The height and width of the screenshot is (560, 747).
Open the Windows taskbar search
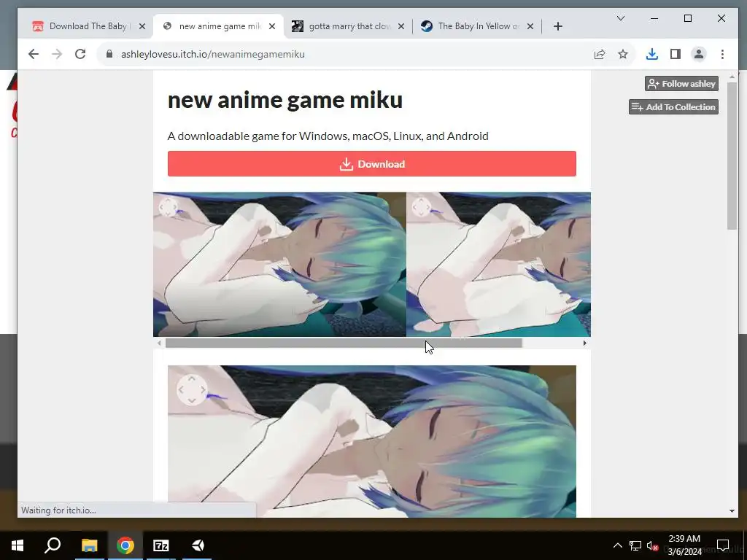pyautogui.click(x=53, y=545)
